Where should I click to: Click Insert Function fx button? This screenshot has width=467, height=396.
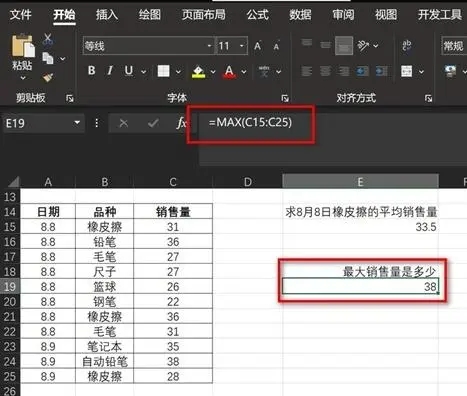pos(181,123)
